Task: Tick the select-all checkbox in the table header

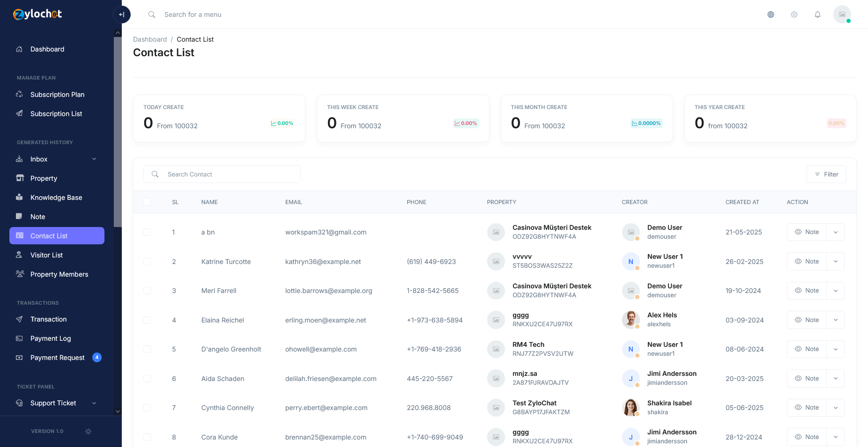Action: point(147,202)
